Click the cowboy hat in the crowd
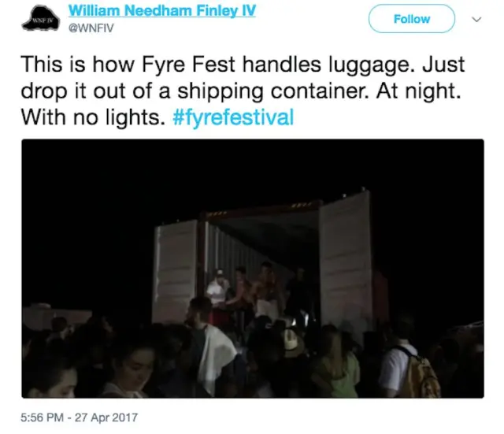Screen dimensions: 504x434 click(x=293, y=343)
